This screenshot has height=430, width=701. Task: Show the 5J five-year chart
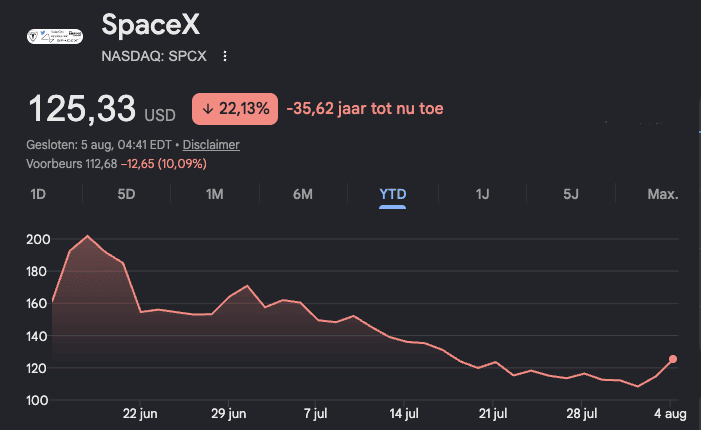(571, 194)
